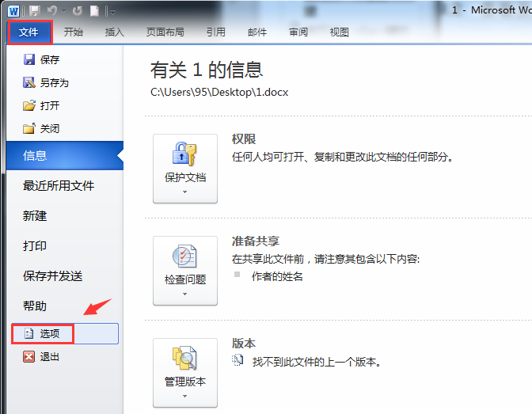
Task: Click the 找不到此文件的上一个版本 text
Action: 317,362
